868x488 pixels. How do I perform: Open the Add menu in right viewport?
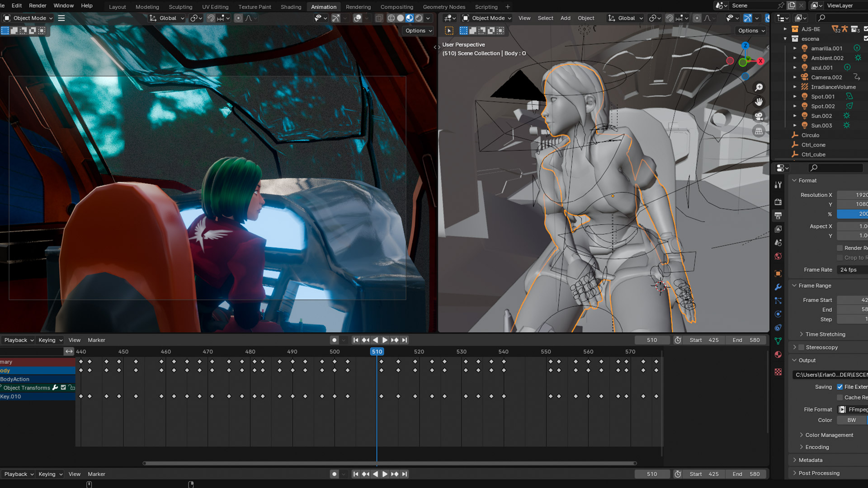pyautogui.click(x=565, y=18)
